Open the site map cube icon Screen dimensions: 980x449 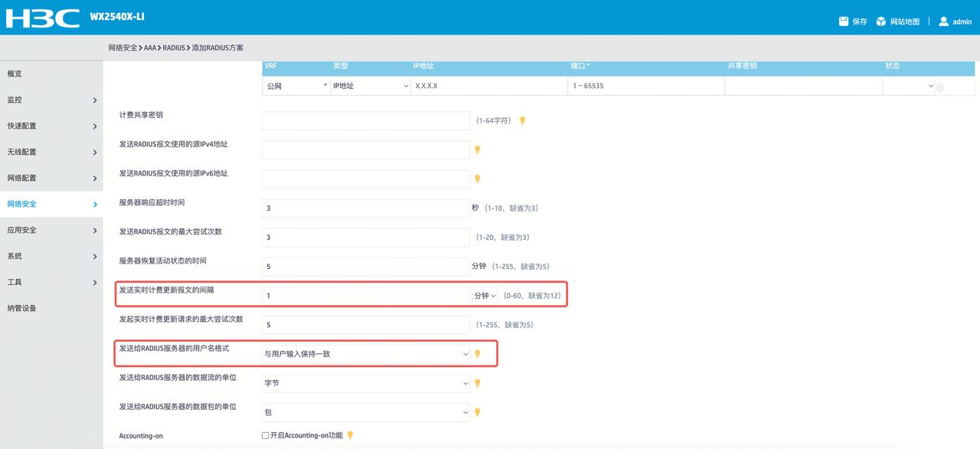point(881,21)
